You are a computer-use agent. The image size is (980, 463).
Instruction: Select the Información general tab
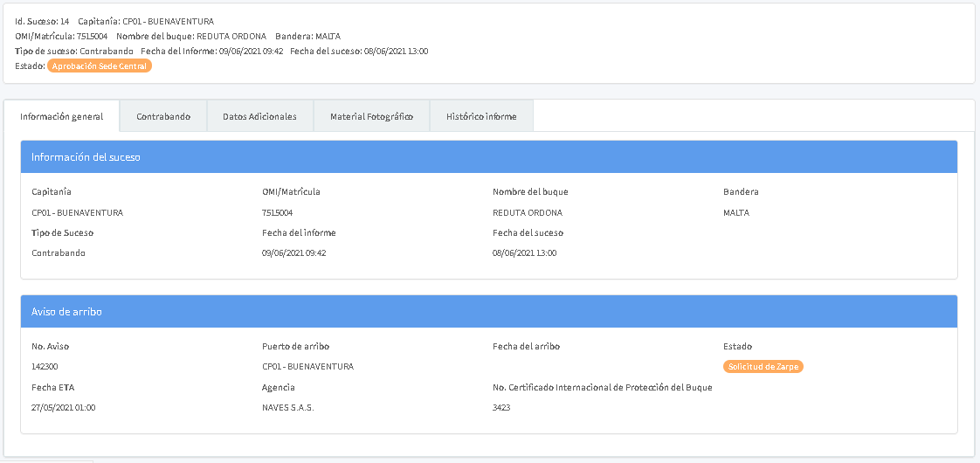click(x=62, y=116)
